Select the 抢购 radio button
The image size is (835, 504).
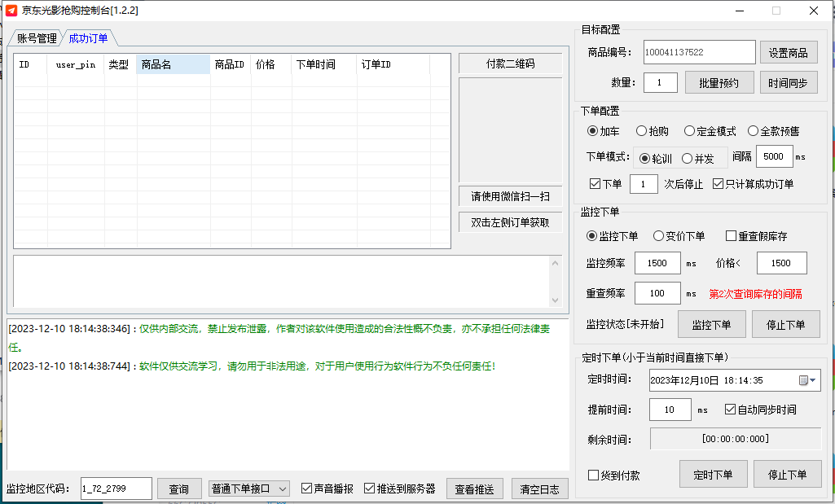coord(642,131)
